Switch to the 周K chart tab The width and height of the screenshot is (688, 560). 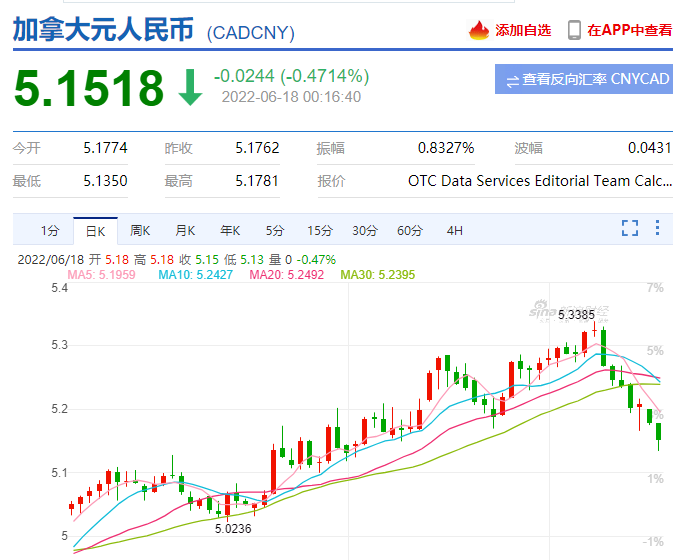[140, 231]
